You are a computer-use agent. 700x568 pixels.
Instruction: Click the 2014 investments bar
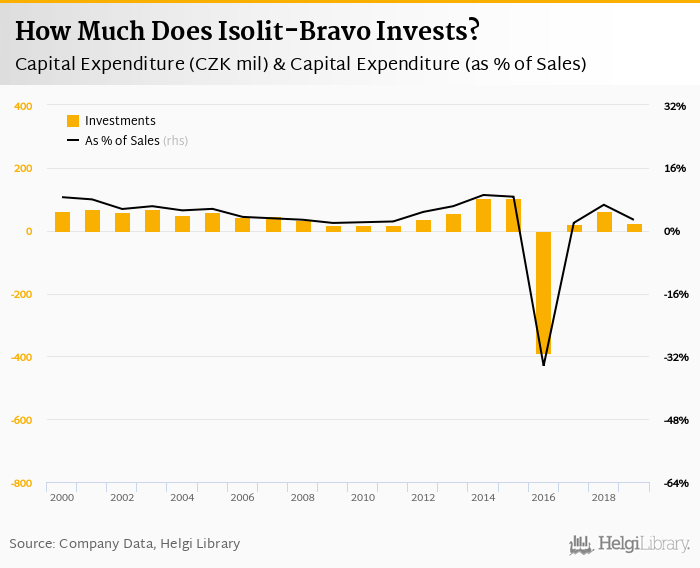[x=483, y=215]
